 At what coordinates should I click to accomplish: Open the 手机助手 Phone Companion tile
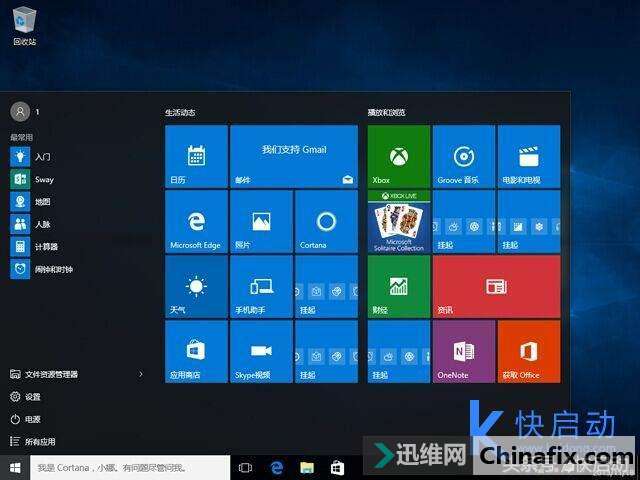[x=261, y=286]
